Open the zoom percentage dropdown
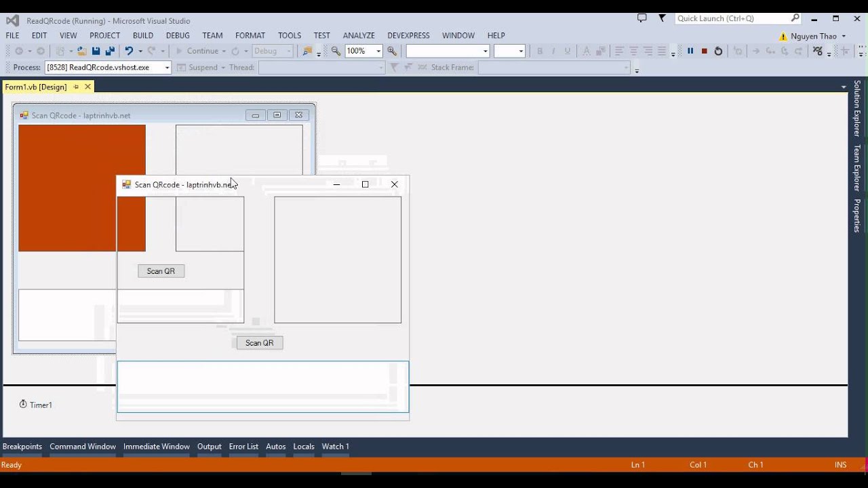Image resolution: width=868 pixels, height=488 pixels. pyautogui.click(x=378, y=51)
